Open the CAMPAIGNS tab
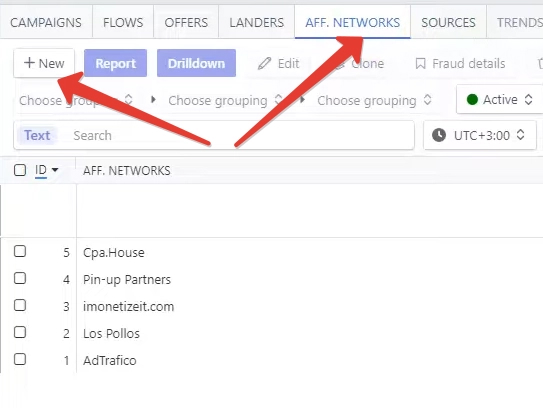The height and width of the screenshot is (408, 543). pyautogui.click(x=46, y=23)
